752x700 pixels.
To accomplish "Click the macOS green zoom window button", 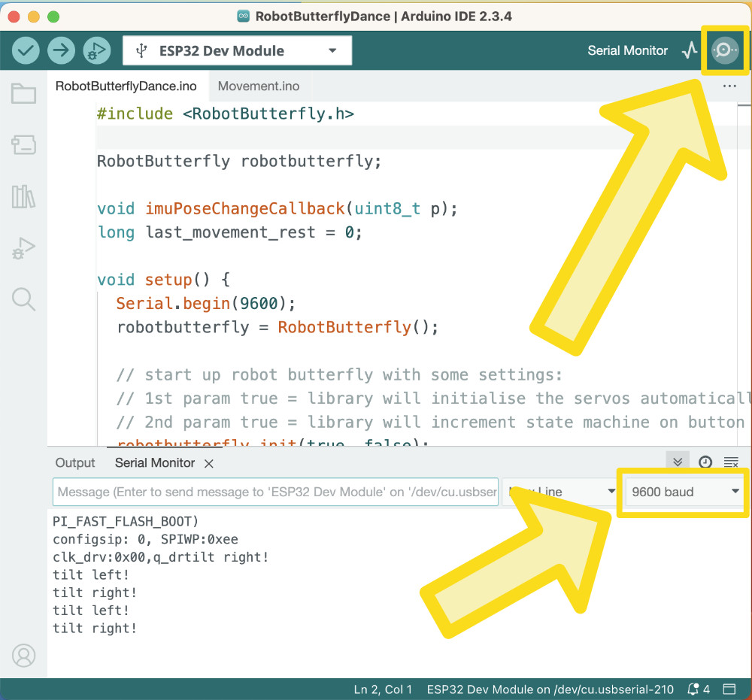I will [x=53, y=17].
